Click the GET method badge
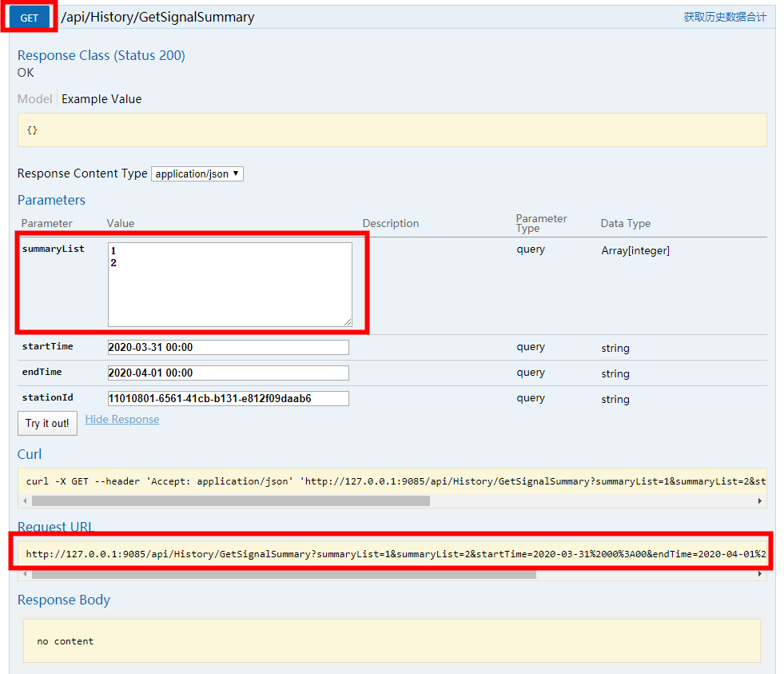 29,18
